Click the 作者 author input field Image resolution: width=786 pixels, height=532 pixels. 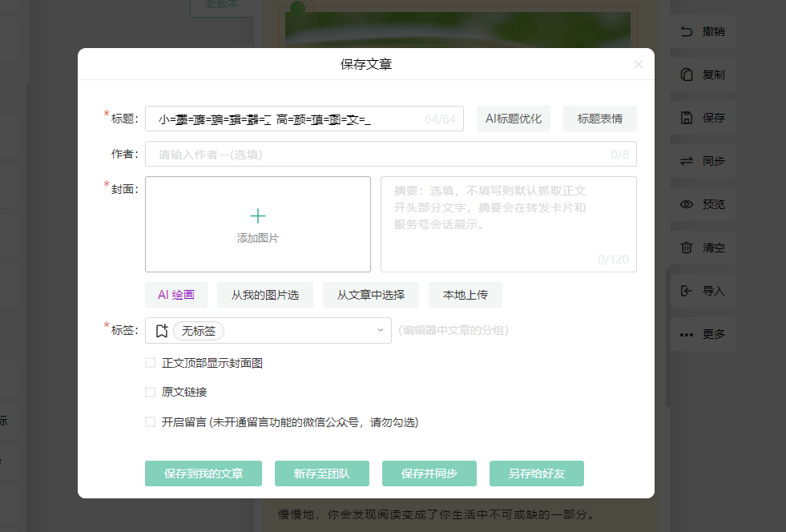(377, 155)
